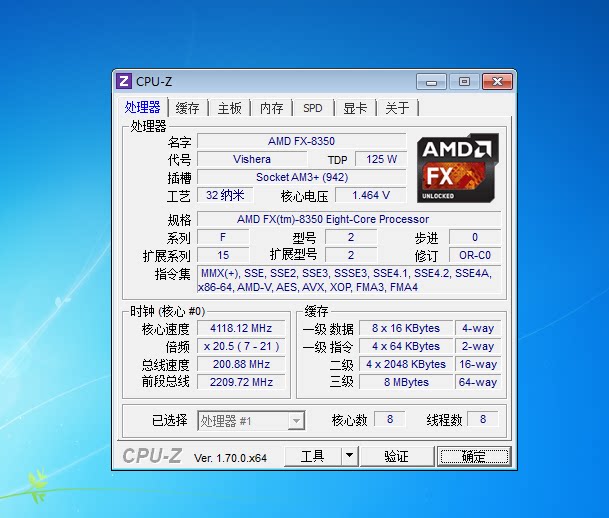Minimize the CPU-Z window
The width and height of the screenshot is (609, 518).
click(x=431, y=82)
